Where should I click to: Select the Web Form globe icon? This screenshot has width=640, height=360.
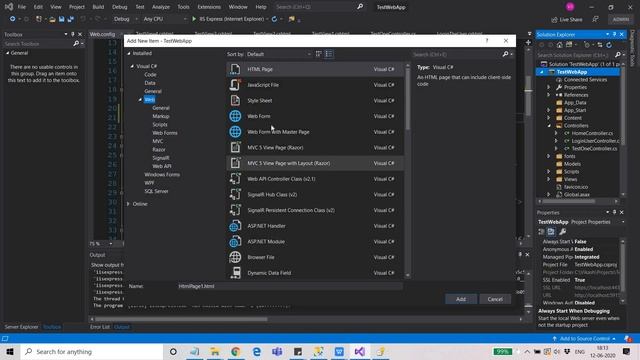tap(235, 116)
